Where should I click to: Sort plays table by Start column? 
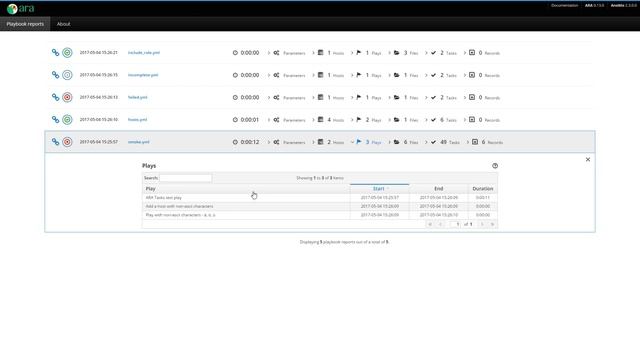(x=379, y=189)
